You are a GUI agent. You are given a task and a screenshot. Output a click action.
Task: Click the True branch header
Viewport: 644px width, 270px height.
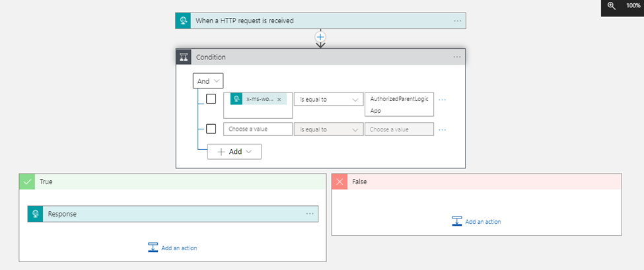172,182
